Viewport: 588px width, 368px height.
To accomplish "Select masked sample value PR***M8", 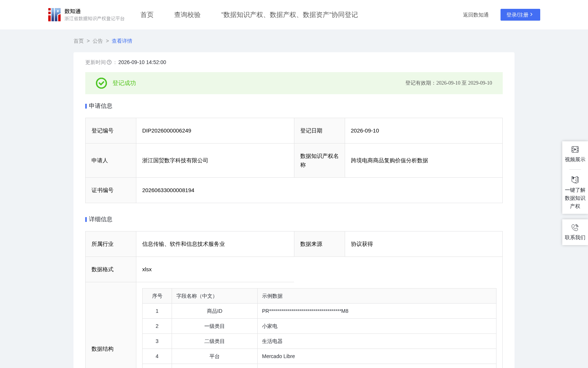I will (305, 311).
